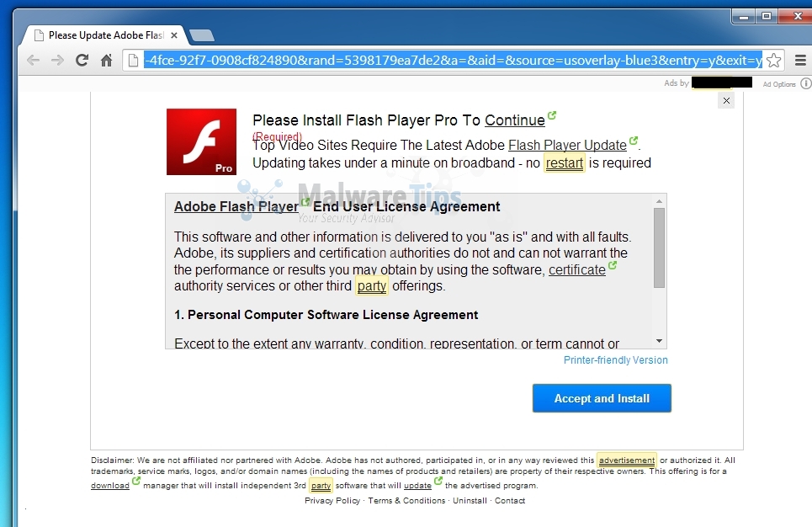Image resolution: width=812 pixels, height=527 pixels.
Task: Click the '(Required)' red text
Action: pos(277,137)
